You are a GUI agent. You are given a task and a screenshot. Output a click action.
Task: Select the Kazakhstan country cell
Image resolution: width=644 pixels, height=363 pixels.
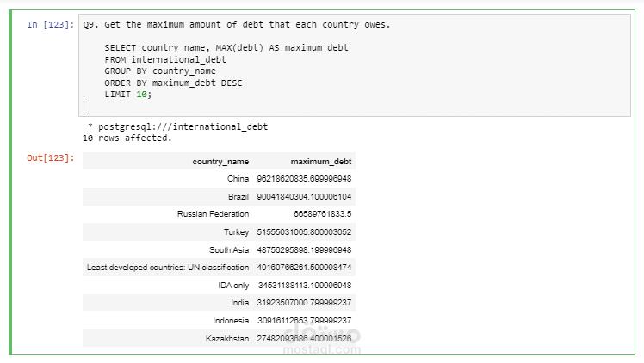click(228, 339)
